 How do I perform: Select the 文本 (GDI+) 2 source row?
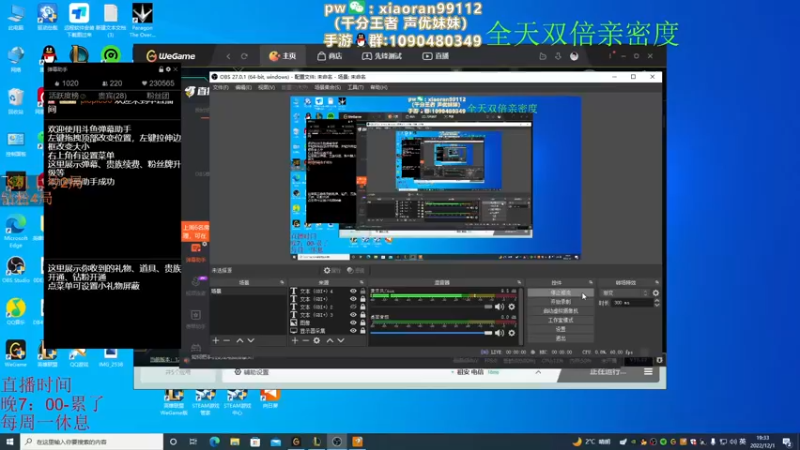point(328,307)
